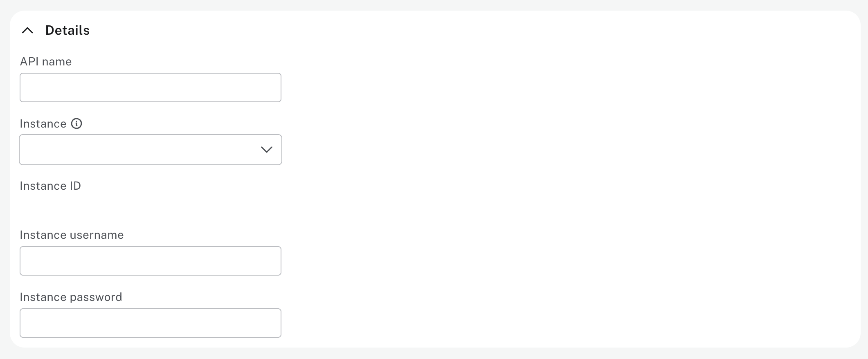
Task: Activate the password field under Instance username
Action: [151, 323]
